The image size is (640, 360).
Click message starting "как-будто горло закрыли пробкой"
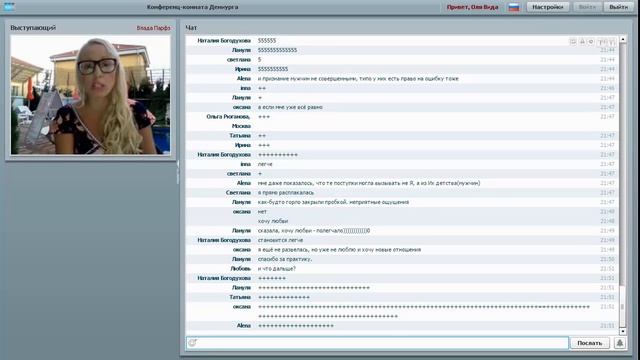[333, 202]
